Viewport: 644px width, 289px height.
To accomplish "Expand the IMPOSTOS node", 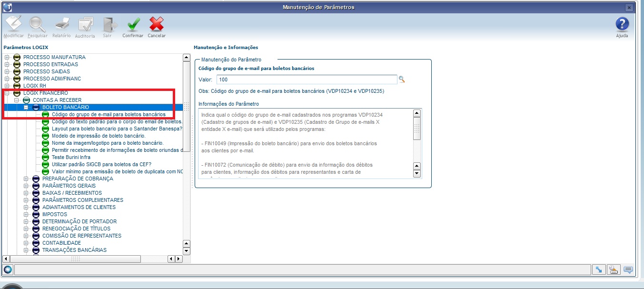I will coord(26,215).
